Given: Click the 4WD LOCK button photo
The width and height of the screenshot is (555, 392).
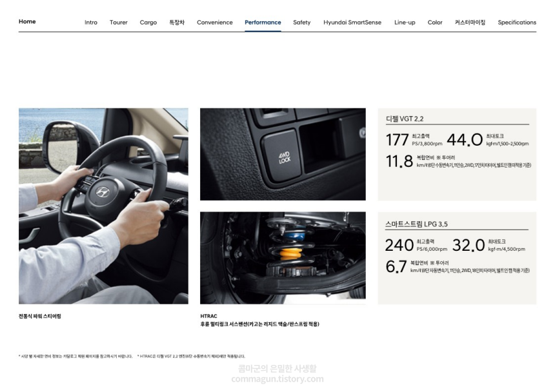Looking at the screenshot, I should [283, 154].
